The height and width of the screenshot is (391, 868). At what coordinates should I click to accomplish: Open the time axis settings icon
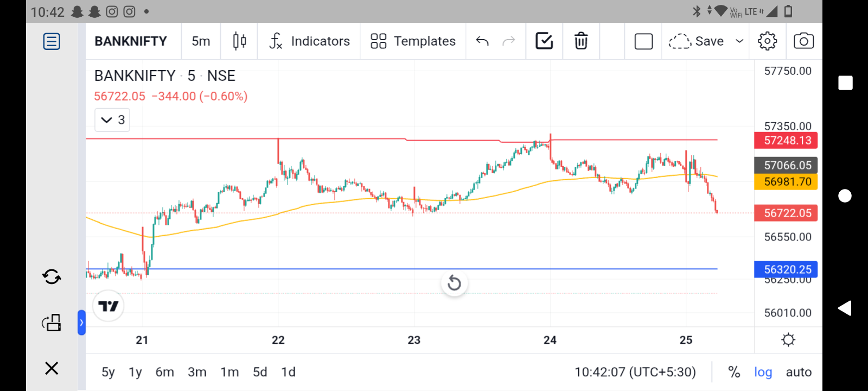[x=788, y=340]
